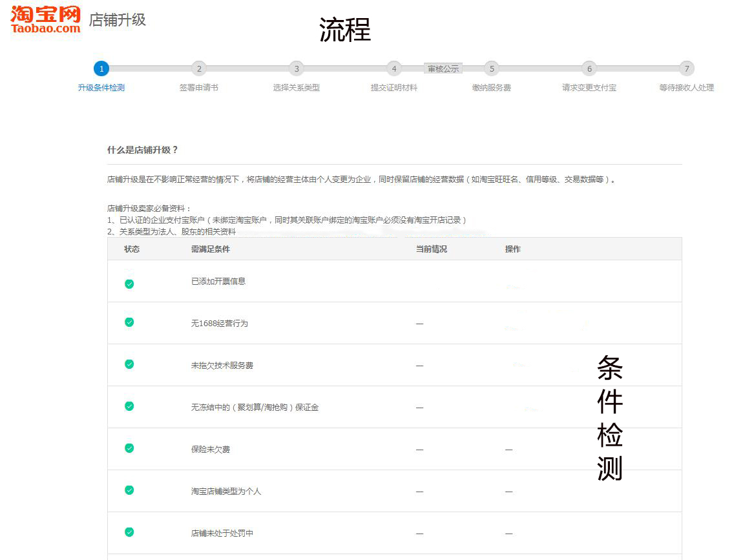Select step 1 circle in progress bar
Viewport: 734px width, 560px height.
click(x=101, y=68)
